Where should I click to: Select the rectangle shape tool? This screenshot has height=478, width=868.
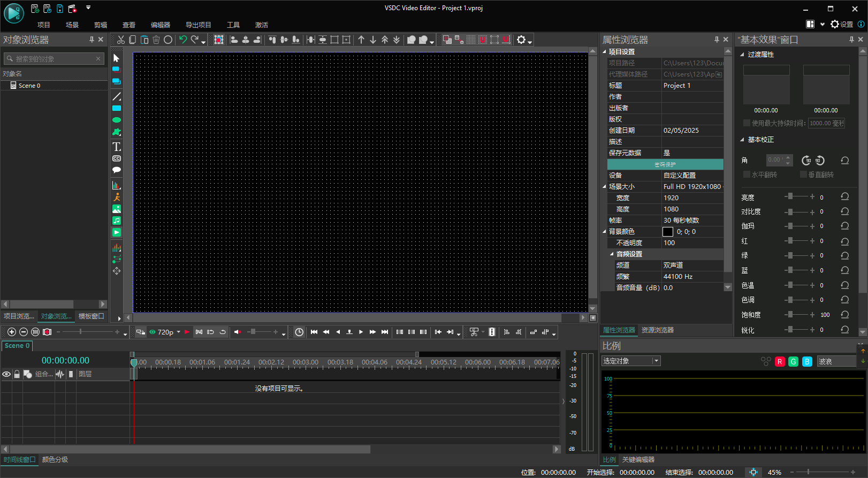117,108
